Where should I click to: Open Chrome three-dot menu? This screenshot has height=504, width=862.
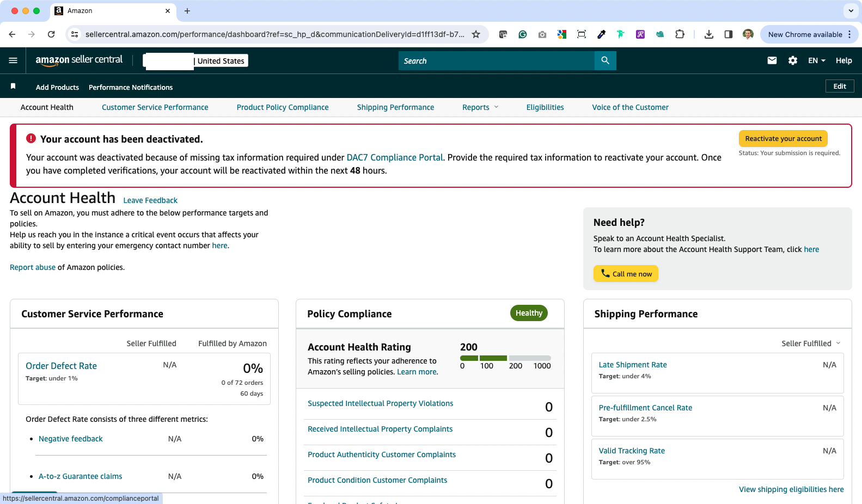(x=849, y=34)
